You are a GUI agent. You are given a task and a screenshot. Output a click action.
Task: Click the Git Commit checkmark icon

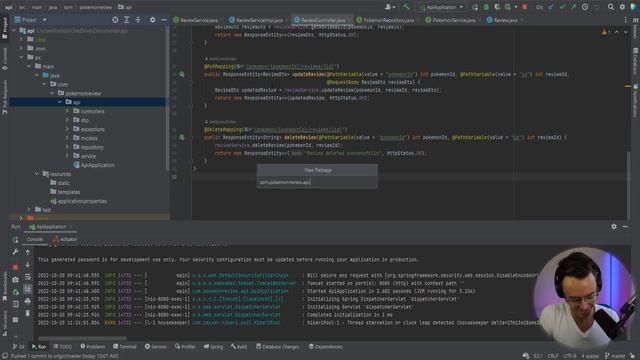click(562, 7)
